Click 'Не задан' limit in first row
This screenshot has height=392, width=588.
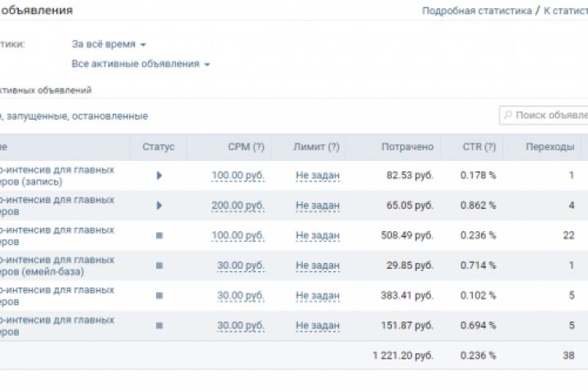coord(318,176)
